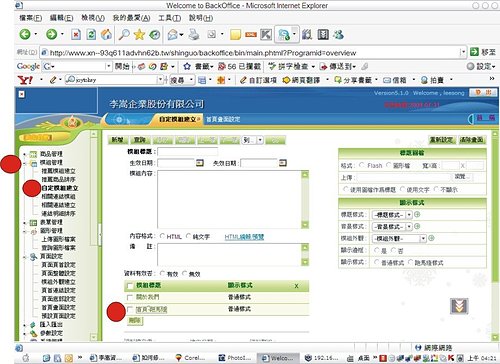Open the 設定 dropdown on Google toolbar
Screen dimensions: 500x364
tap(481, 66)
